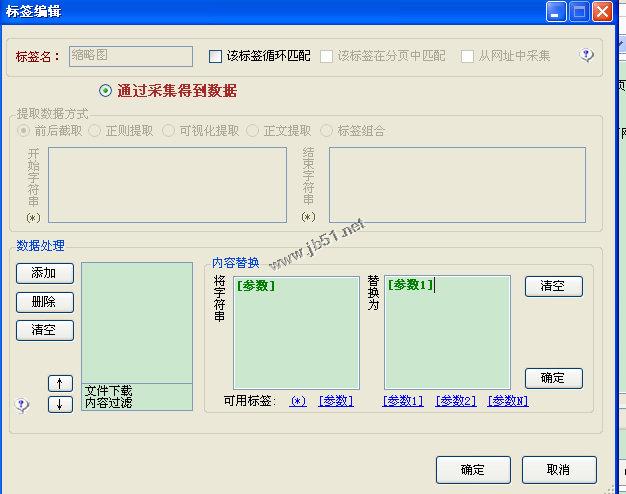This screenshot has width=626, height=494.
Task: Click in the 替换为 text area
Action: pyautogui.click(x=447, y=332)
